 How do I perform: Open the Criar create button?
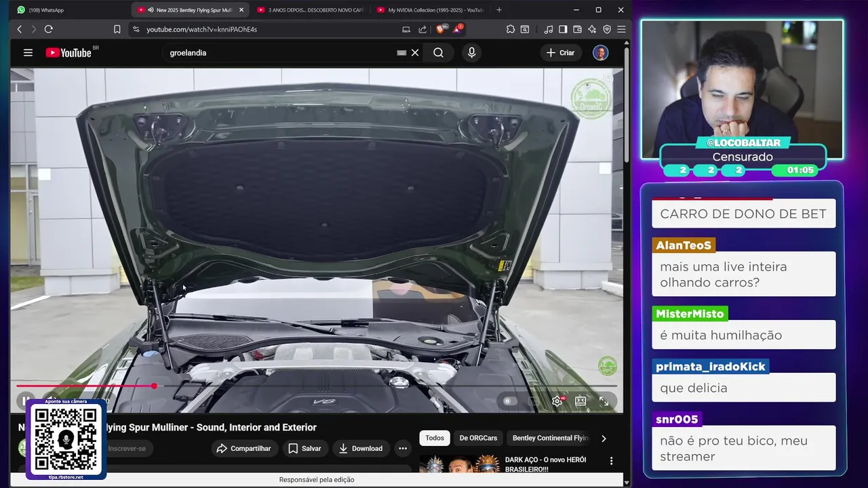click(561, 53)
